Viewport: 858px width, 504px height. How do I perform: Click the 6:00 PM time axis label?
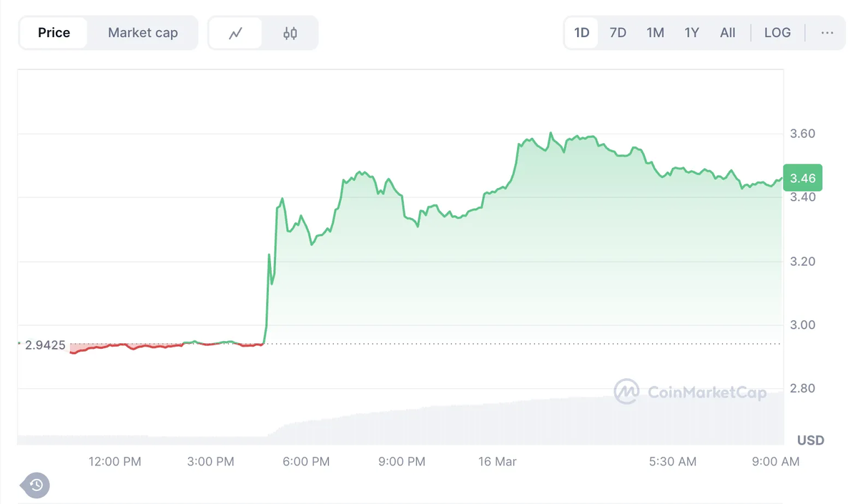pos(306,462)
